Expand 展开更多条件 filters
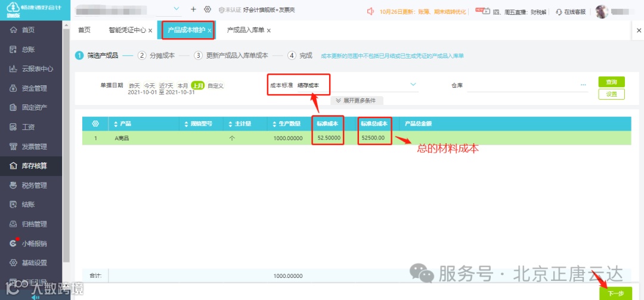The height and width of the screenshot is (300, 644). (357, 101)
